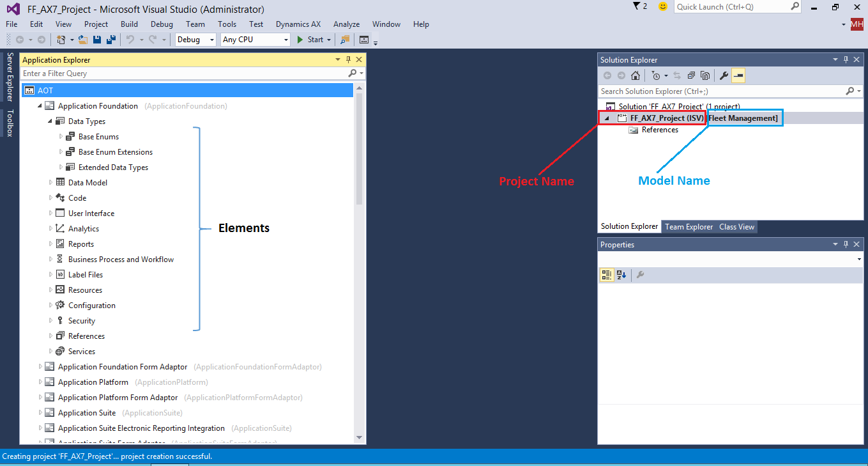Open the Dynamics AX menu
The width and height of the screenshot is (868, 466).
(x=298, y=24)
